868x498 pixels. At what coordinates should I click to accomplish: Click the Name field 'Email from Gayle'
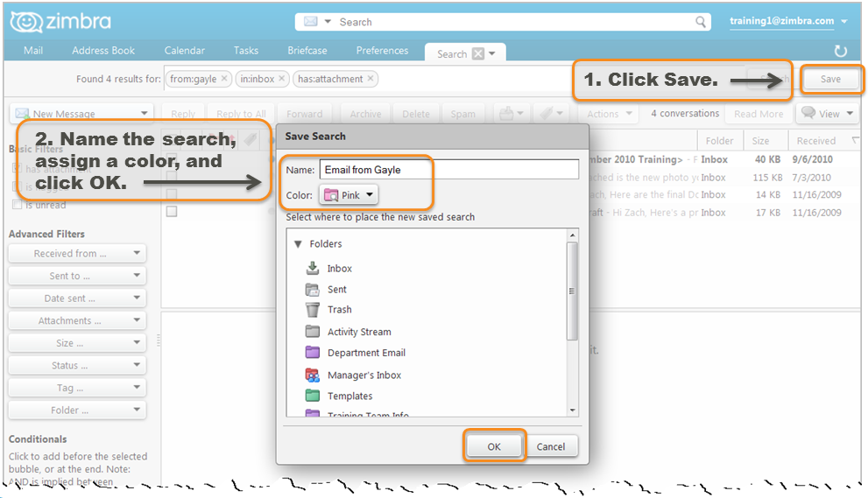click(449, 169)
